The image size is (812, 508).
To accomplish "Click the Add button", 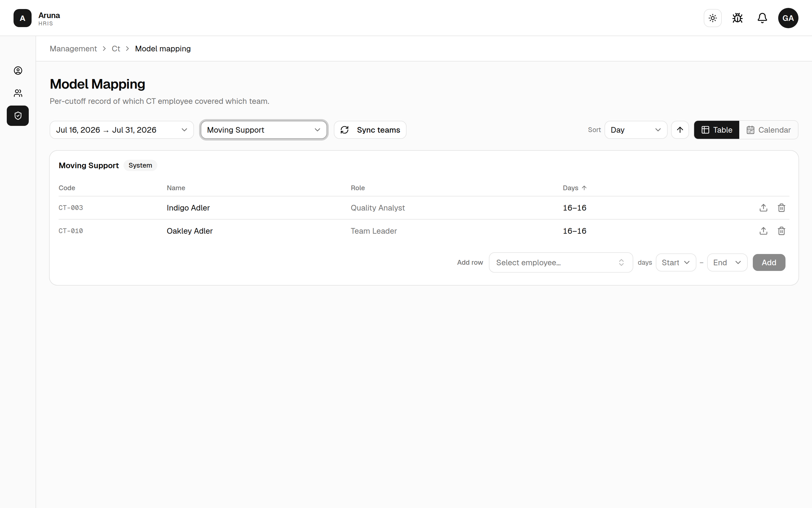I will 769,263.
